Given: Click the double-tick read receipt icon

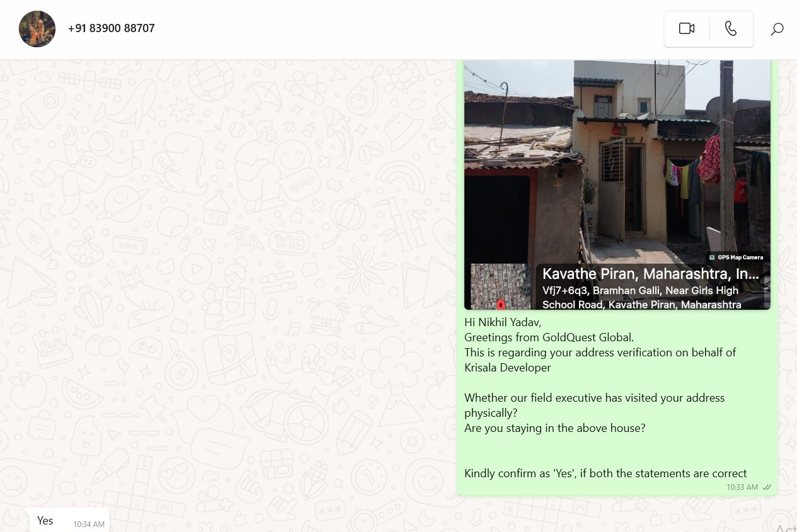Looking at the screenshot, I should (767, 487).
